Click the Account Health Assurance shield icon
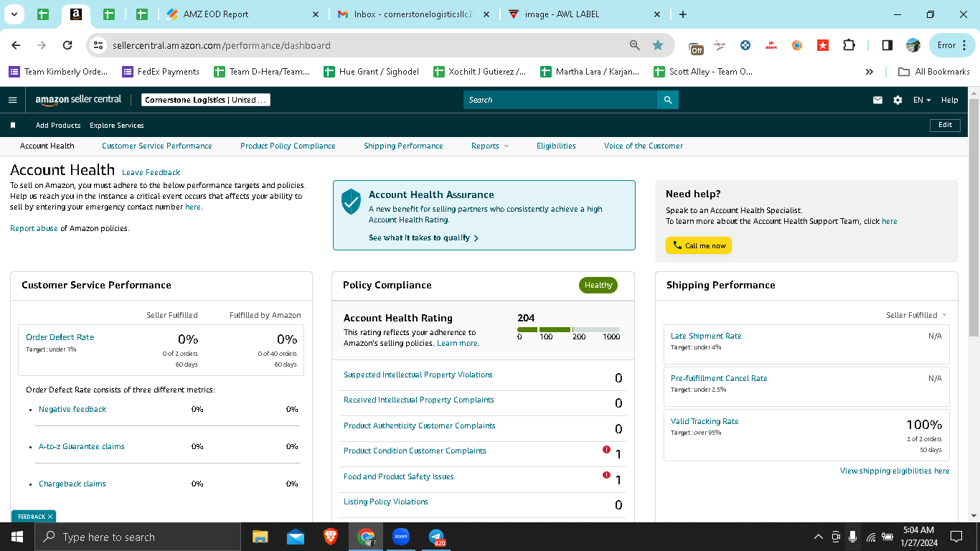This screenshot has width=980, height=551. point(351,202)
